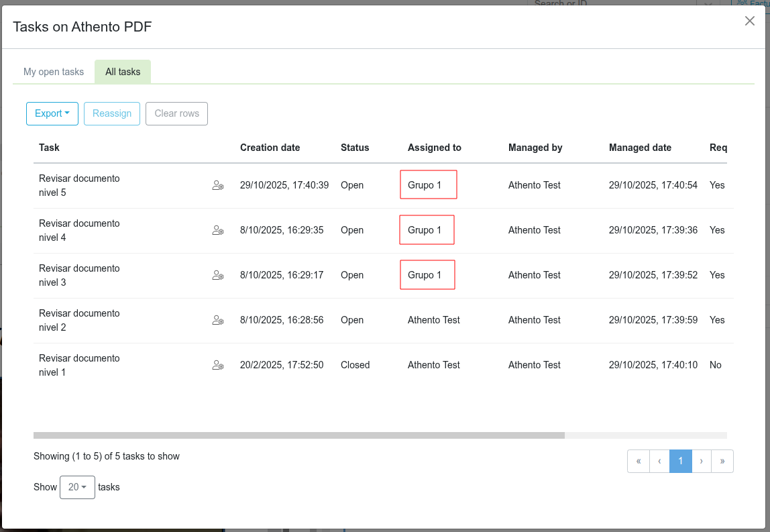
Task: Click user icon for Revisar documento nivel 5
Action: [x=217, y=186]
